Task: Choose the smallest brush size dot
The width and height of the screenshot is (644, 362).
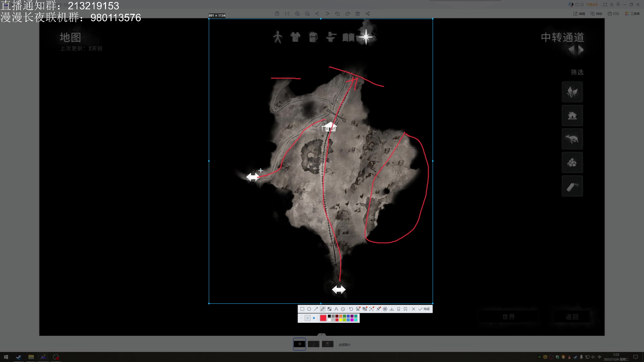Action: 301,318
